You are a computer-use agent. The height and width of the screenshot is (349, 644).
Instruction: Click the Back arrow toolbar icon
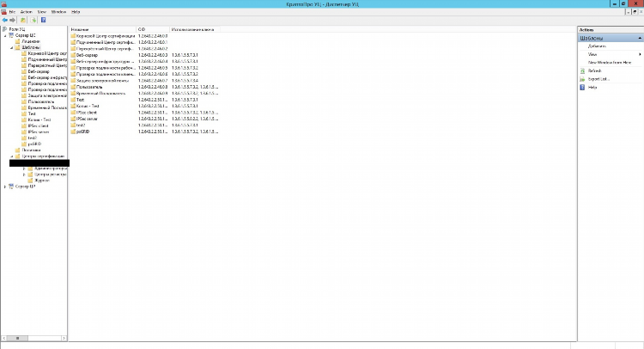(4, 20)
